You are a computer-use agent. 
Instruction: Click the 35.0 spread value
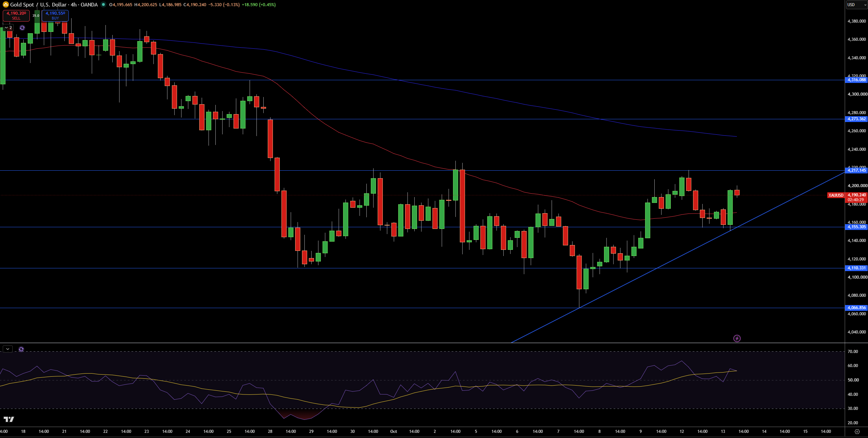pos(36,15)
